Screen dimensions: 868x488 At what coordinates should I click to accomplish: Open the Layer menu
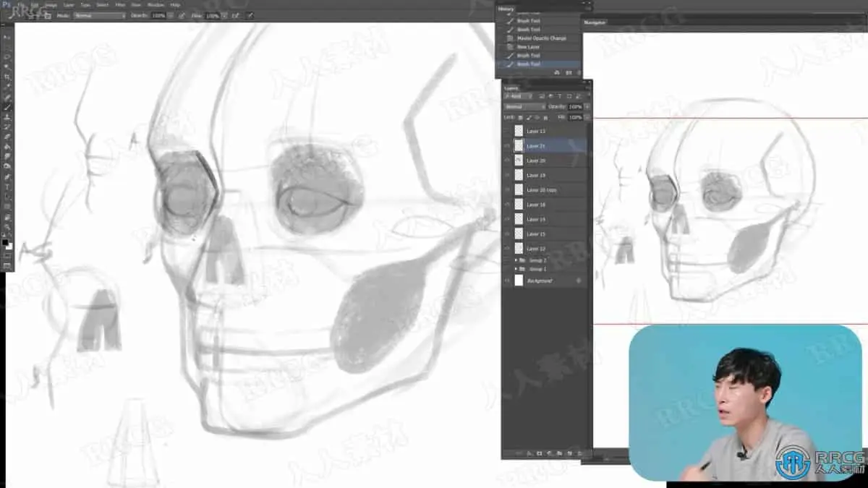click(x=69, y=4)
